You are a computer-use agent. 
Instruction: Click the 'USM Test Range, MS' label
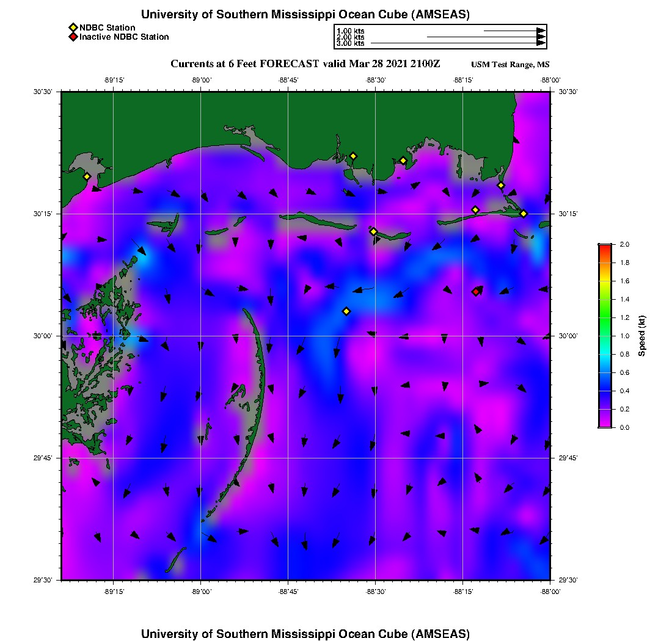point(510,65)
